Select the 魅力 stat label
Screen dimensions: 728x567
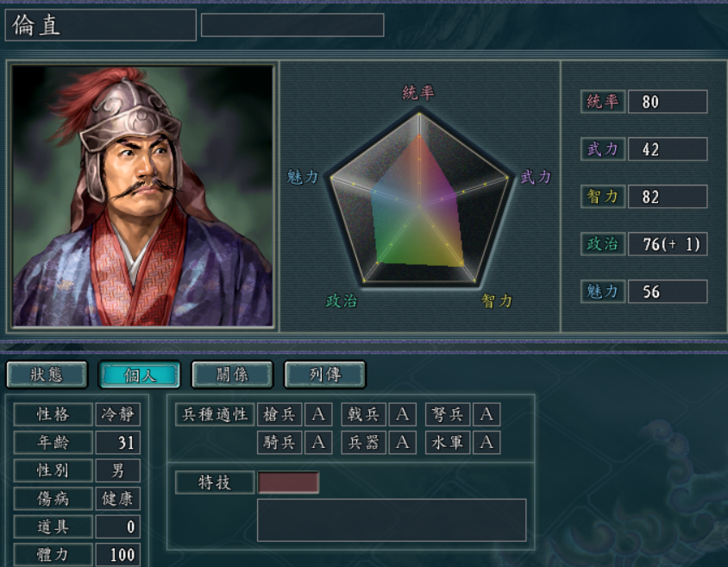602,292
